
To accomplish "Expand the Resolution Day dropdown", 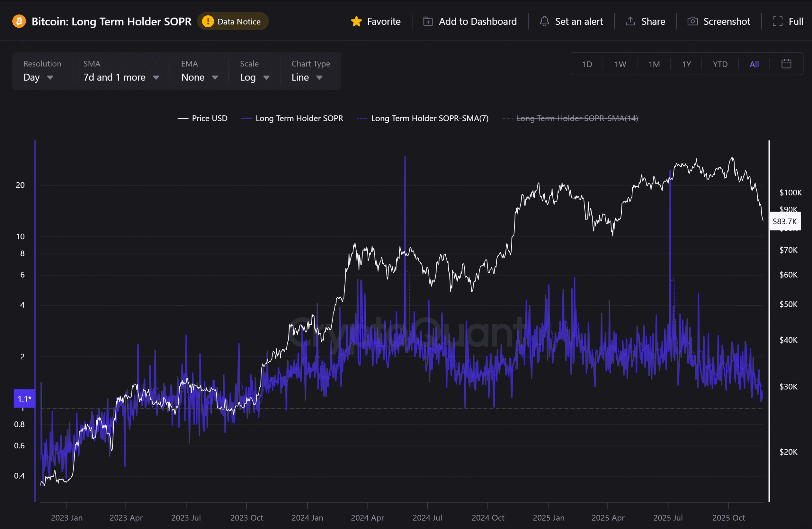I will (38, 77).
